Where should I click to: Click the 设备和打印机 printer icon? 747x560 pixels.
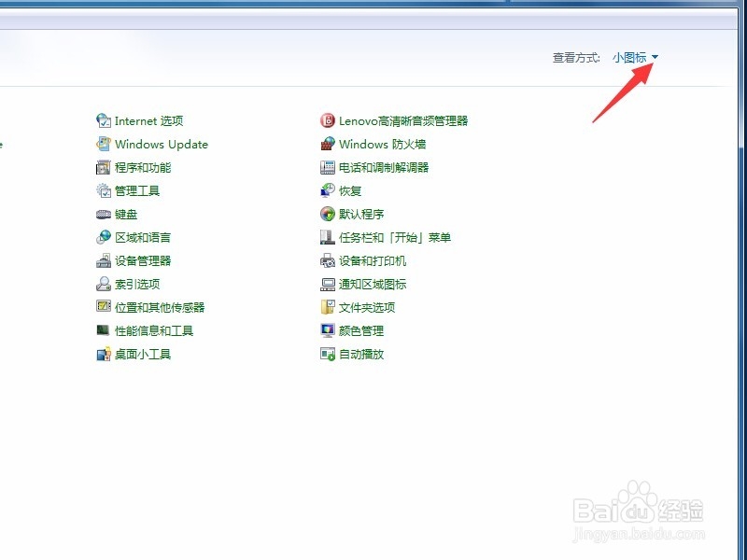(328, 260)
